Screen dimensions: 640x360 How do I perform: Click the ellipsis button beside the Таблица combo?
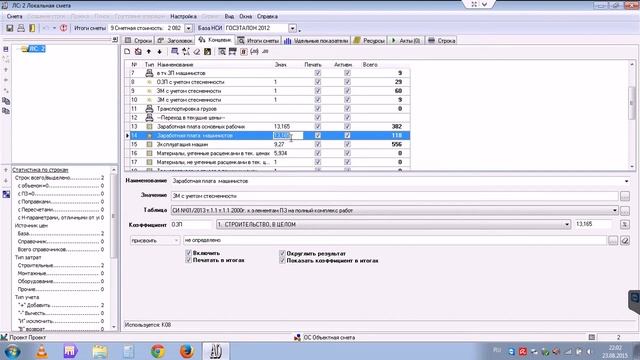point(624,211)
